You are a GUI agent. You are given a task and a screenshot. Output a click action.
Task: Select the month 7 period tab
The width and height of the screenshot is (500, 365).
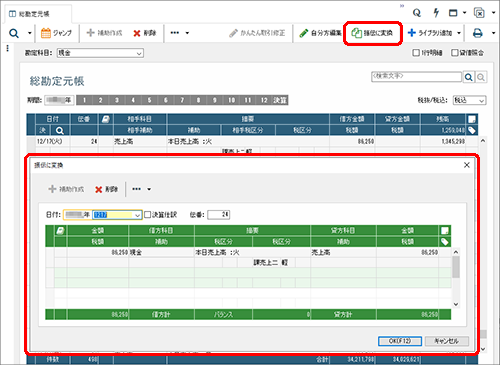pyautogui.click(x=182, y=100)
